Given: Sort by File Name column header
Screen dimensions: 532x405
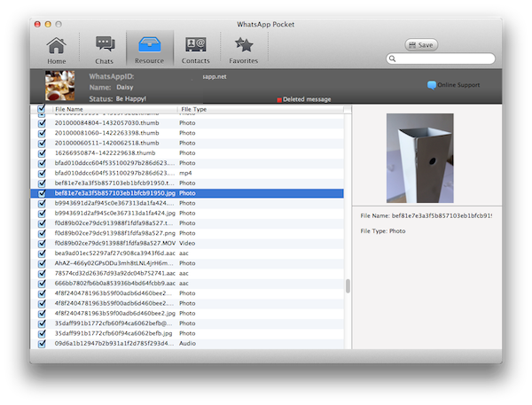Looking at the screenshot, I should pos(115,109).
